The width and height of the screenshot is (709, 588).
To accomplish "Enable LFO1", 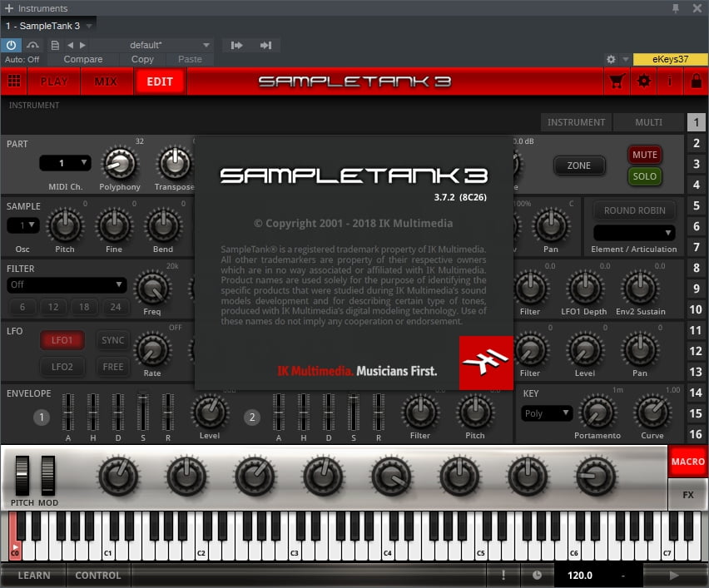I will click(62, 340).
